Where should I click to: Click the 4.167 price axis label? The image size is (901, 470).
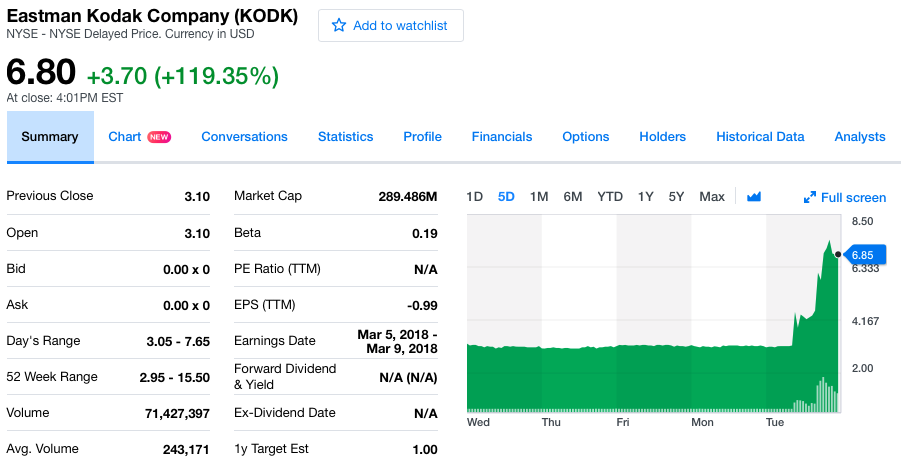865,321
